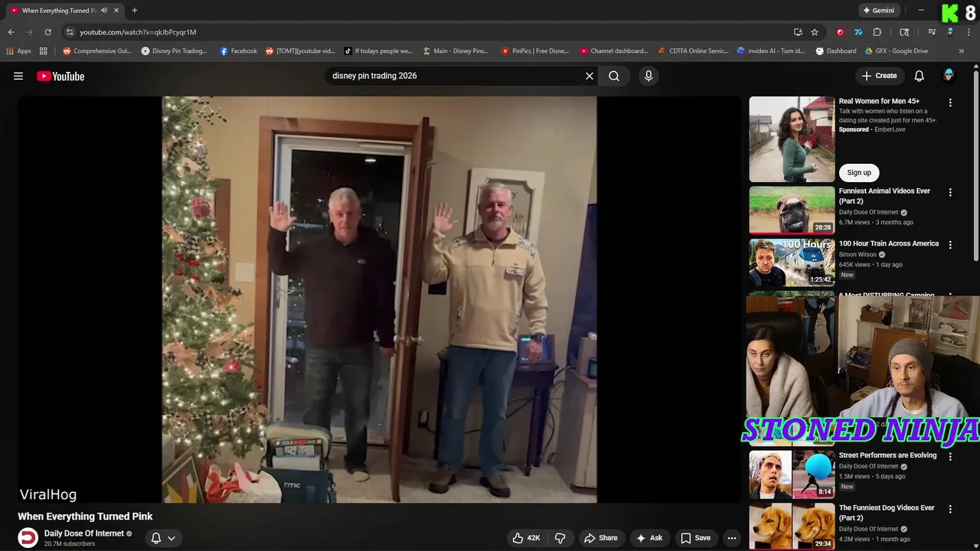This screenshot has height=551, width=980.
Task: Clear the search box with X
Action: pos(590,76)
